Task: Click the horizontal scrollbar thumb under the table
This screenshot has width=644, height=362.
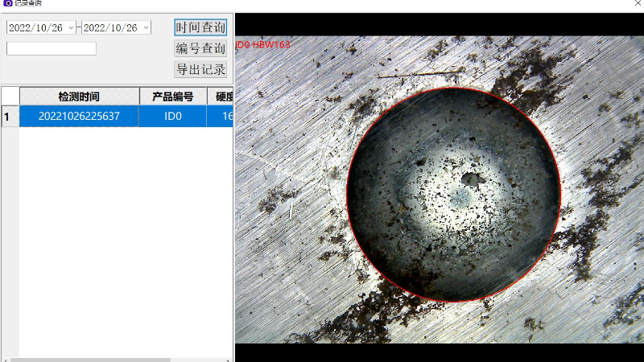Action: tap(89, 359)
